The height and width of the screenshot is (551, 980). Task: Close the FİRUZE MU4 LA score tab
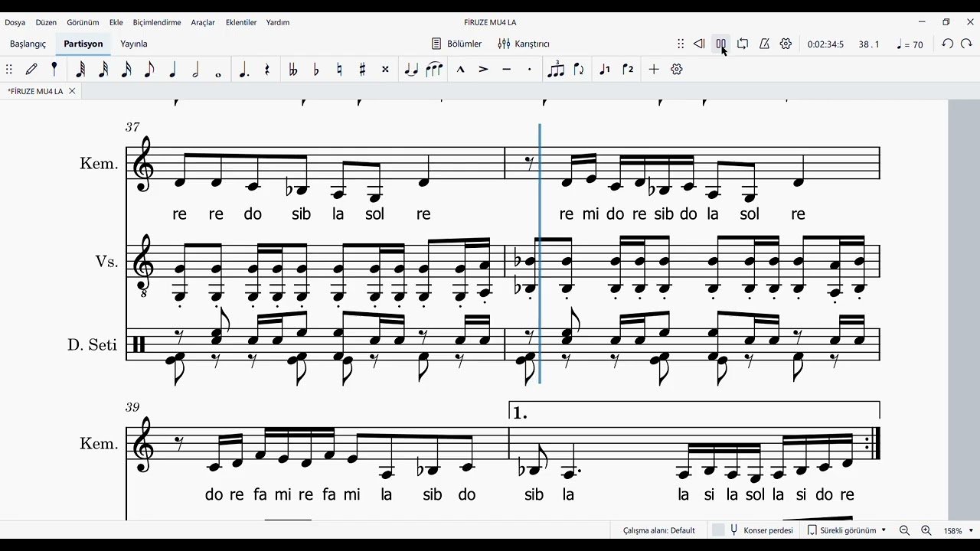(72, 91)
